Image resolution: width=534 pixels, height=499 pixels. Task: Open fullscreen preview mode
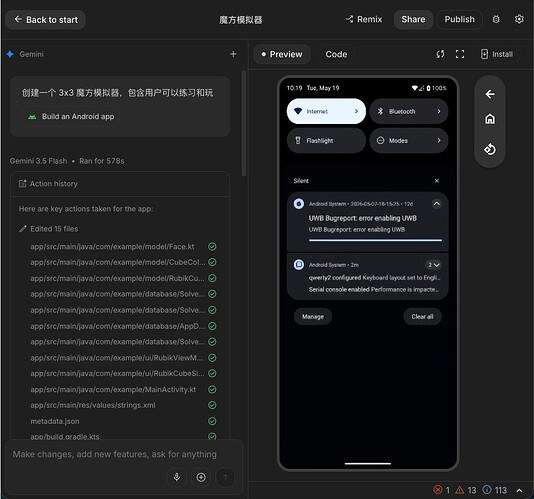(x=460, y=54)
